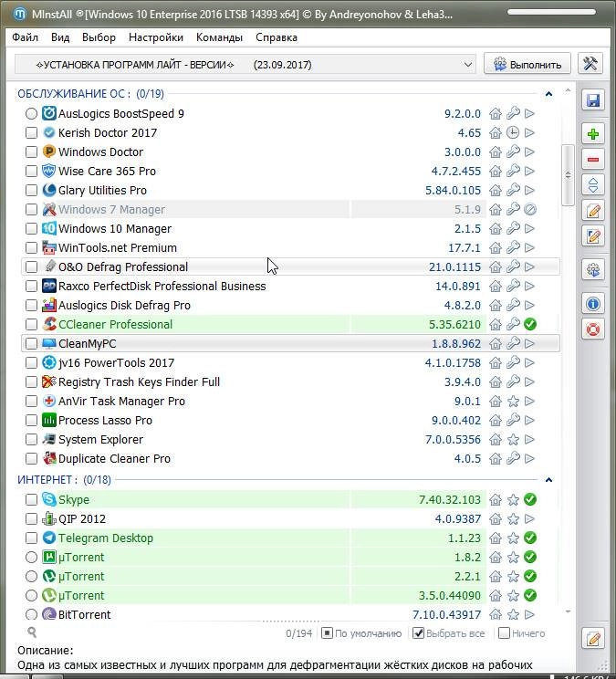
Task: Toggle the 'По умолчанию' checkbox
Action: (327, 633)
